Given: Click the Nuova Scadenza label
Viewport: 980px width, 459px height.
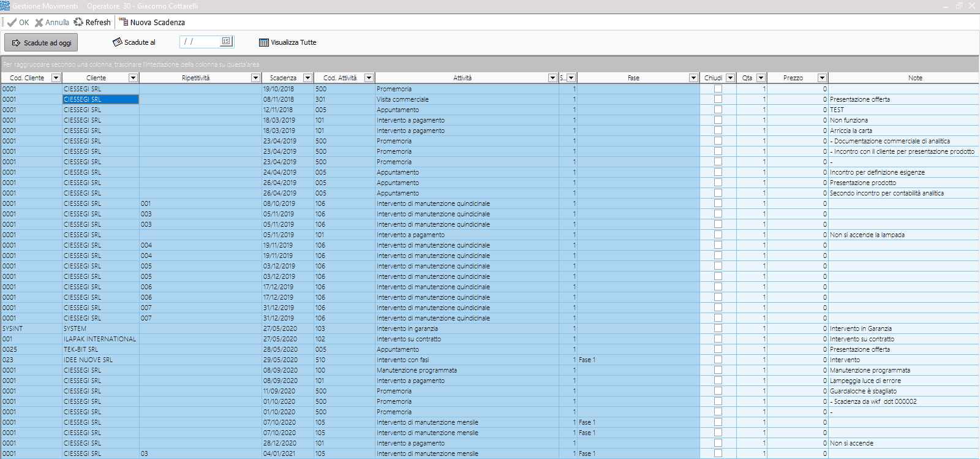Looking at the screenshot, I should [x=157, y=22].
